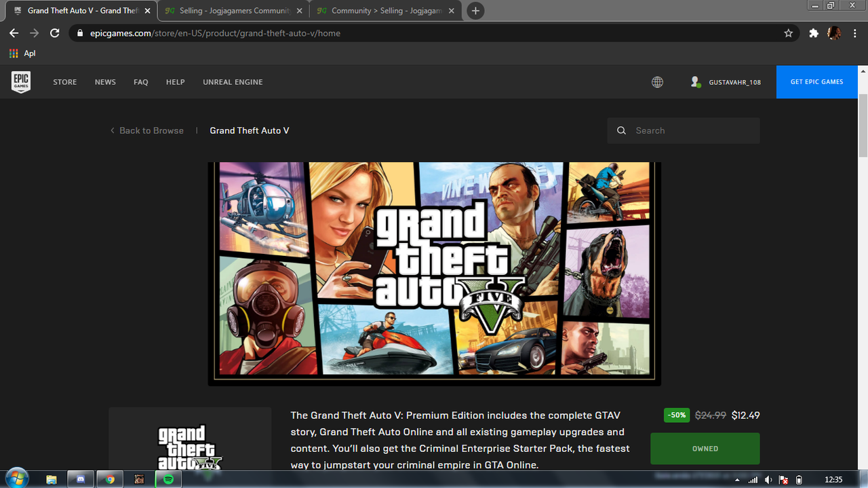The width and height of the screenshot is (868, 488).
Task: View site info via the padlock icon
Action: pos(80,33)
